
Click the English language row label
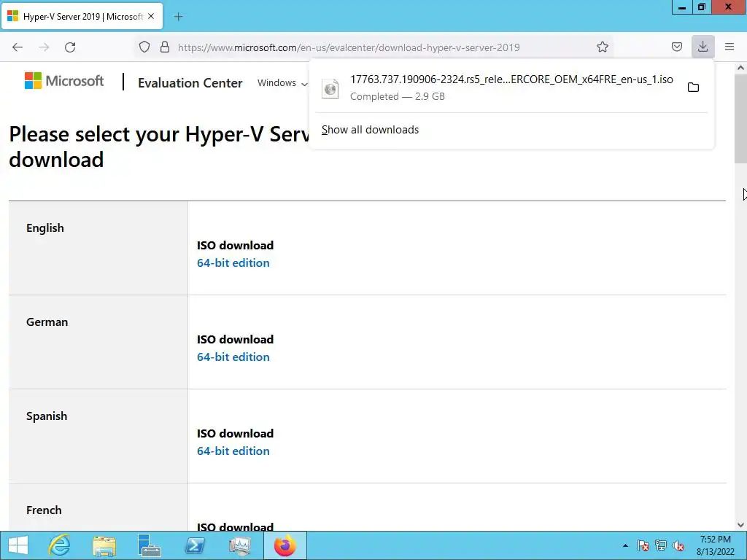(45, 228)
